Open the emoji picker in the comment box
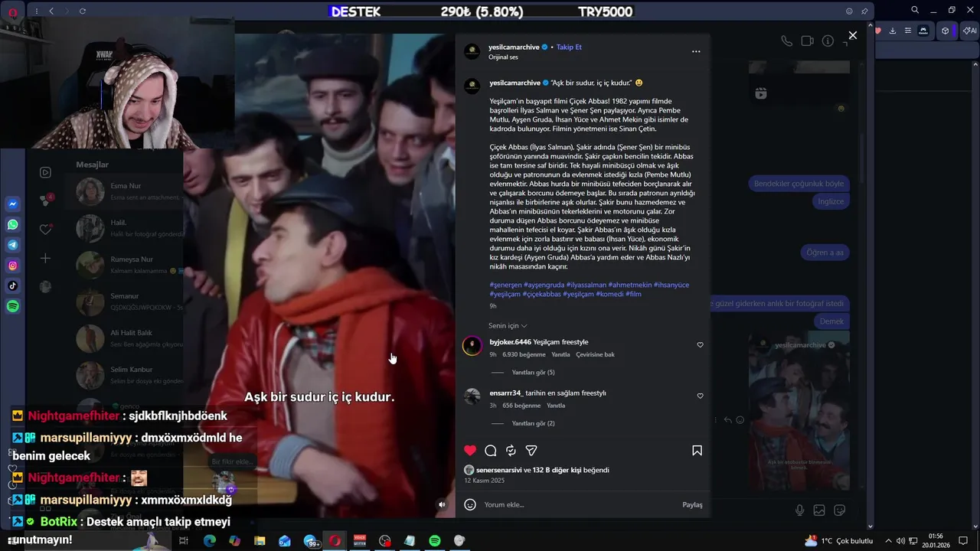980x551 pixels. point(470,504)
